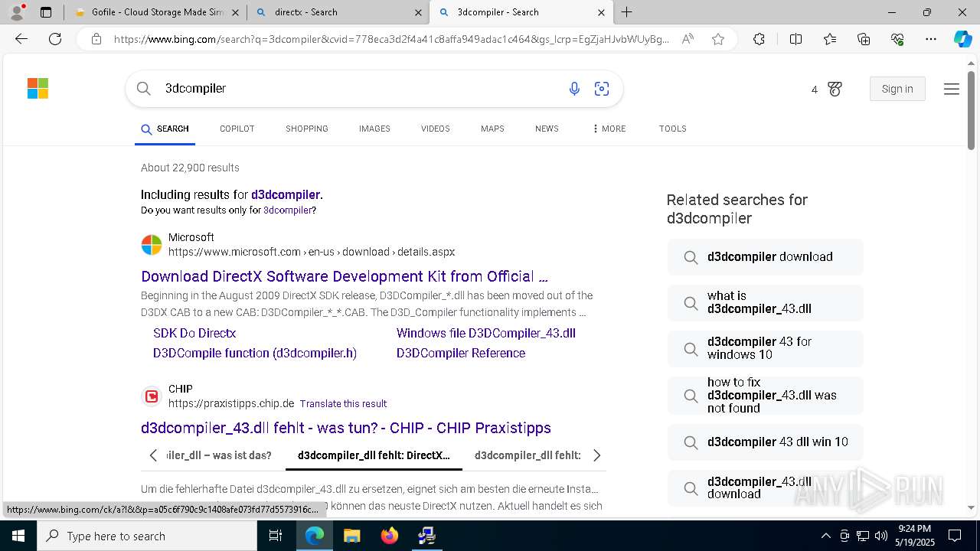
Task: Click the Bing Microsoft logo
Action: pyautogui.click(x=38, y=89)
